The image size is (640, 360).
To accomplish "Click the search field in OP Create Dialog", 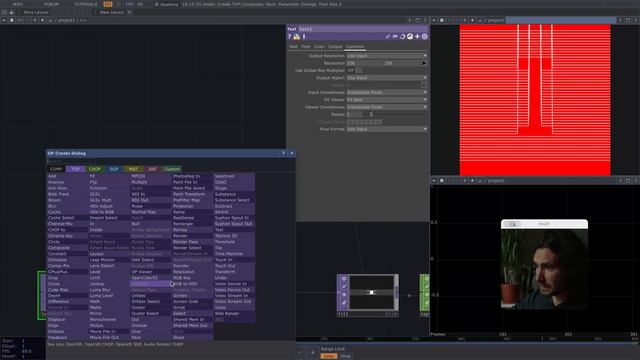I will coord(170,161).
